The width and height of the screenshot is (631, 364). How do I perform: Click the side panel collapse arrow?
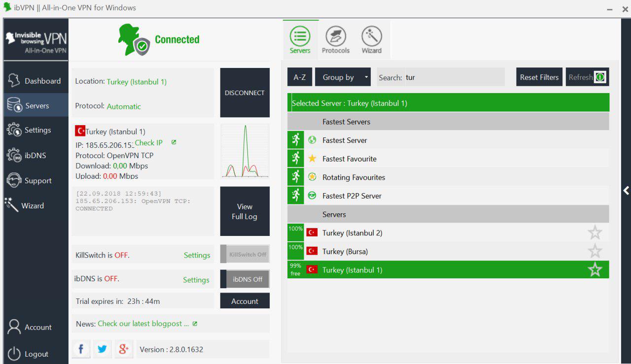[x=626, y=191]
